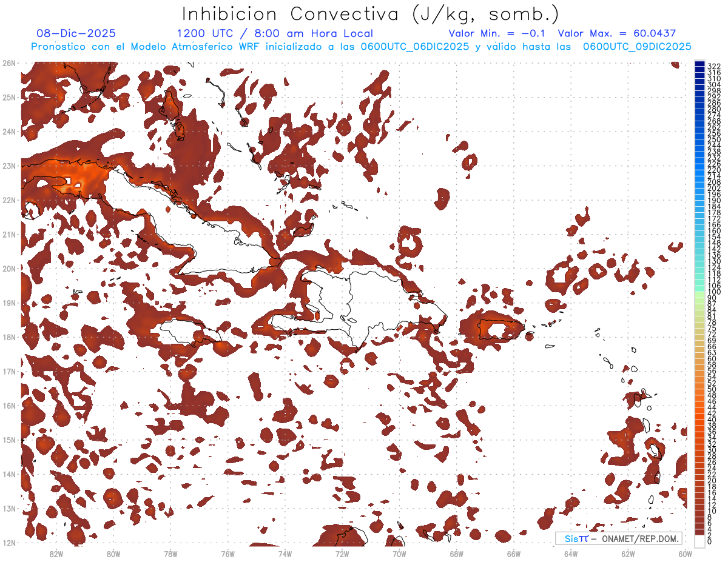Click the darkest blue 322 colorbar swatch
The height and width of the screenshot is (562, 728).
[699, 64]
